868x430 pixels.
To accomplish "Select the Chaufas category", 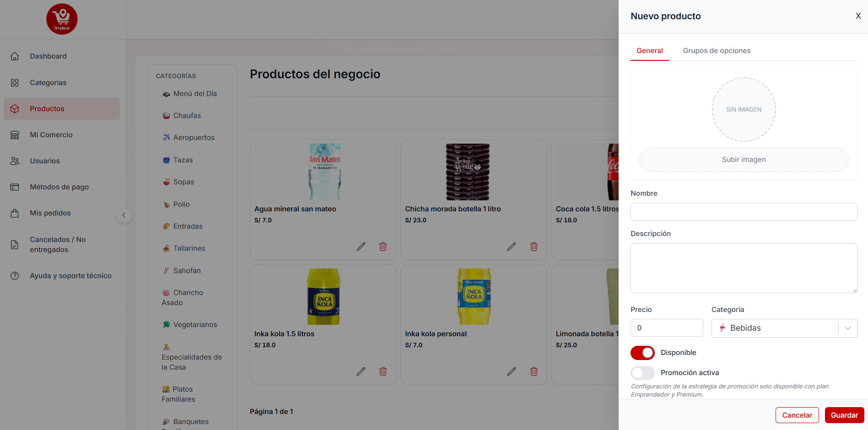I will click(x=182, y=116).
